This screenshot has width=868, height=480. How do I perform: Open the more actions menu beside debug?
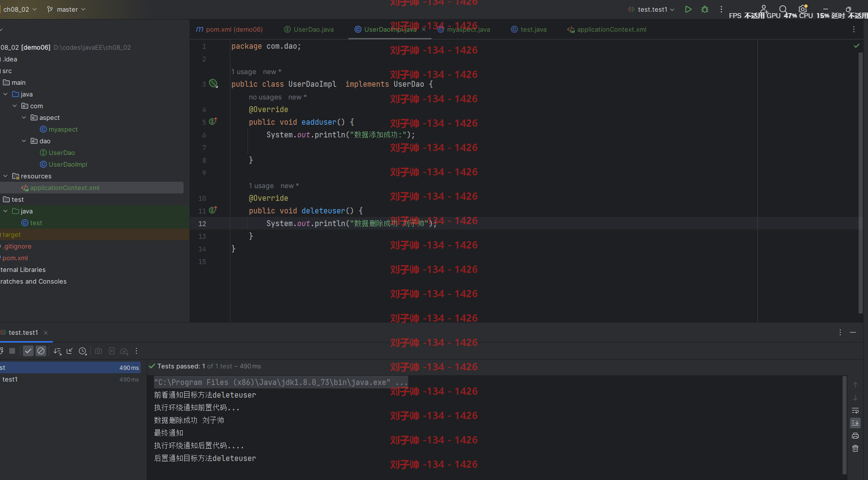[721, 9]
